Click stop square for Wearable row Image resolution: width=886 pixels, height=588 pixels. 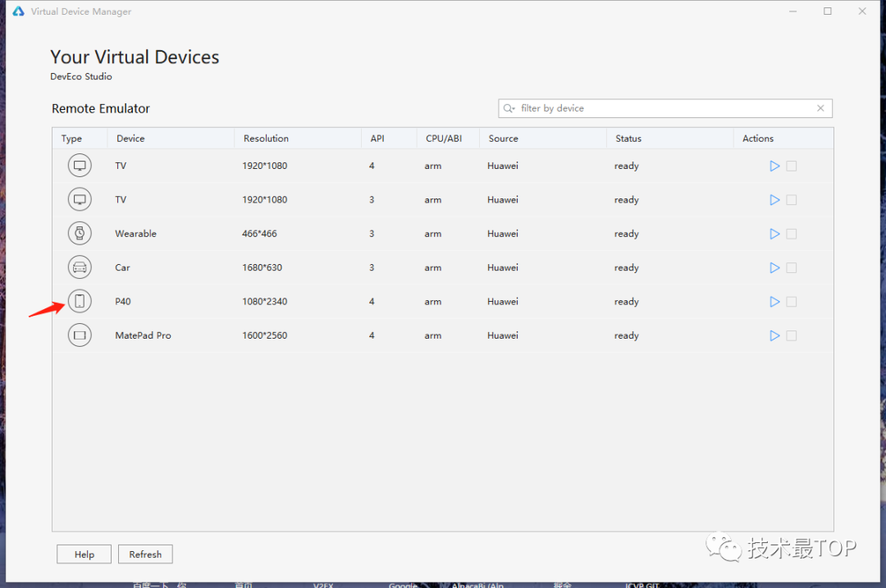tap(791, 234)
